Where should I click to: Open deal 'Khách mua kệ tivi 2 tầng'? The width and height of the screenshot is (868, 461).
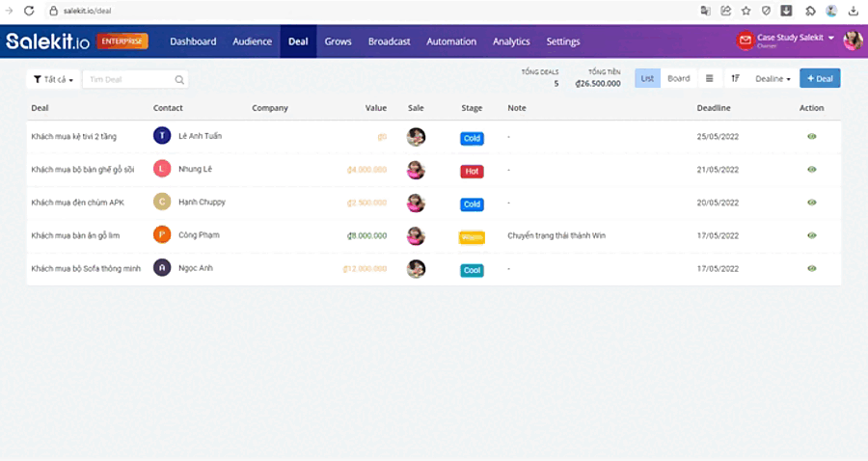(x=73, y=136)
